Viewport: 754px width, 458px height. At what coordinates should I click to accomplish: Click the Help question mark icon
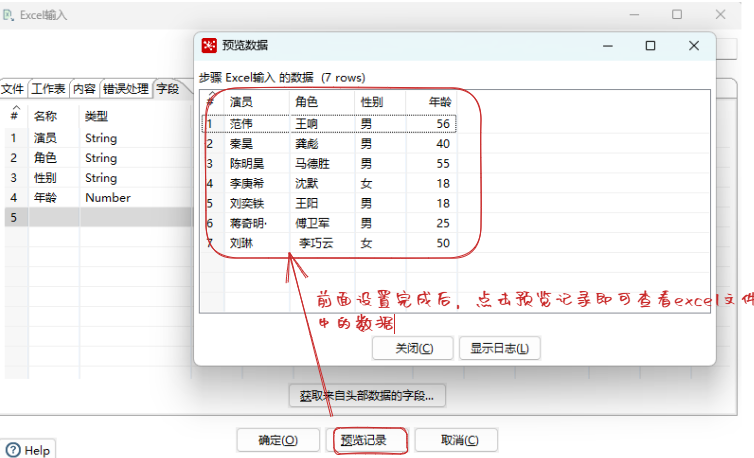(13, 450)
